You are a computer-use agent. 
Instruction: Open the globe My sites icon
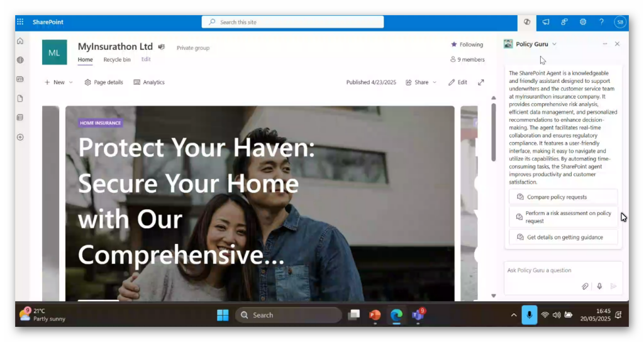click(20, 60)
